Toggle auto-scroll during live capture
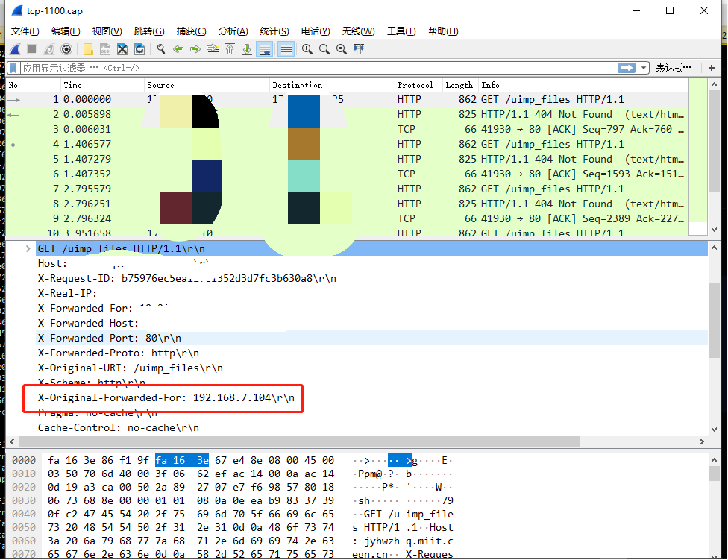 265,49
